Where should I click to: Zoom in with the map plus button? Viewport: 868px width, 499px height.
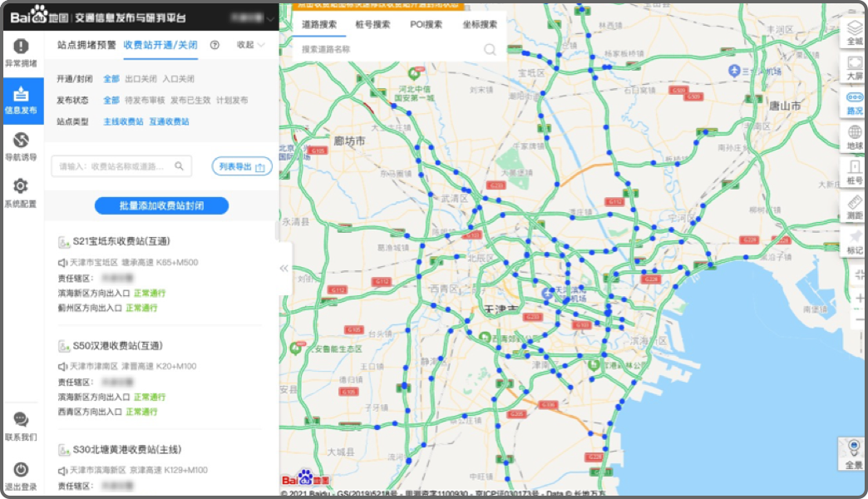859,298
